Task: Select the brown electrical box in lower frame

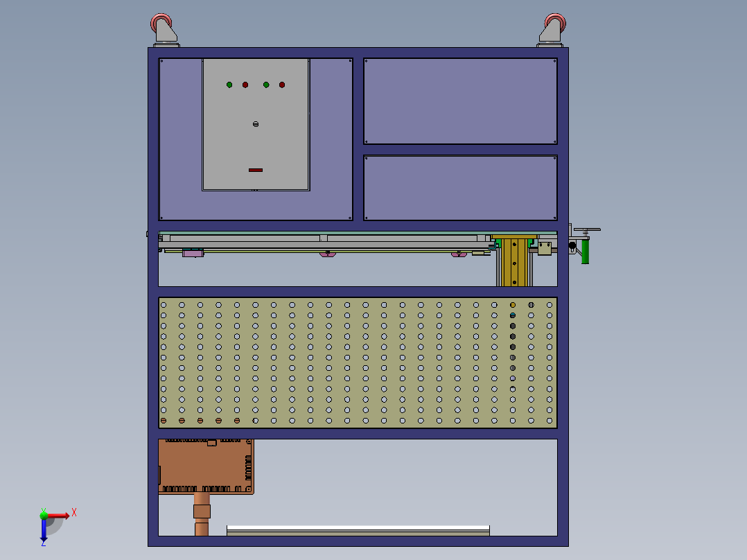Action: (206, 466)
